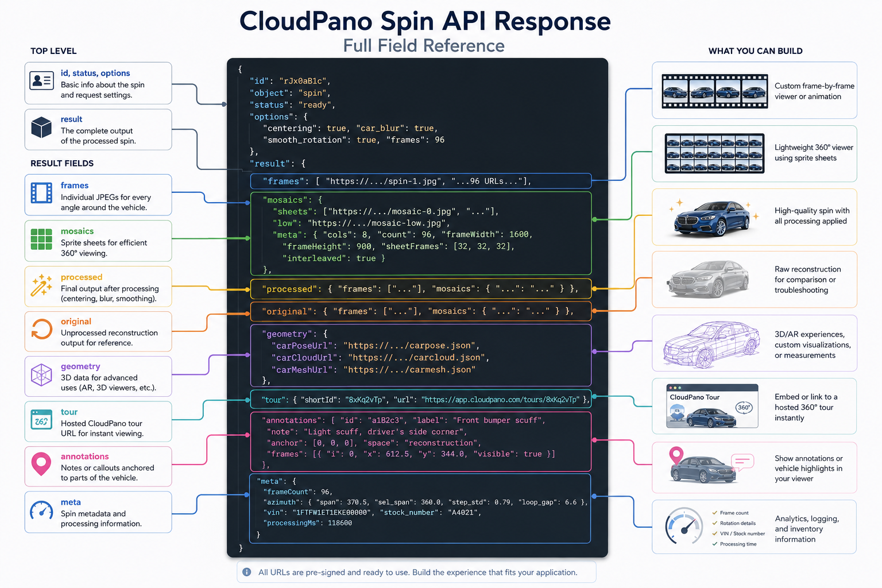Click the carmesh.json URL in the geometry block

click(409, 370)
